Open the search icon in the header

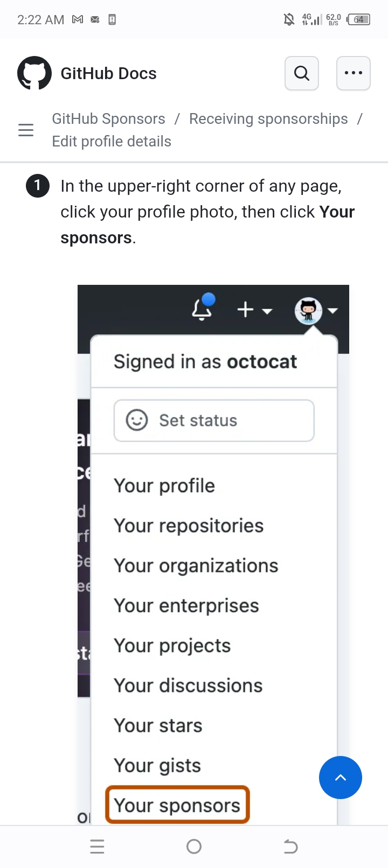(x=301, y=73)
